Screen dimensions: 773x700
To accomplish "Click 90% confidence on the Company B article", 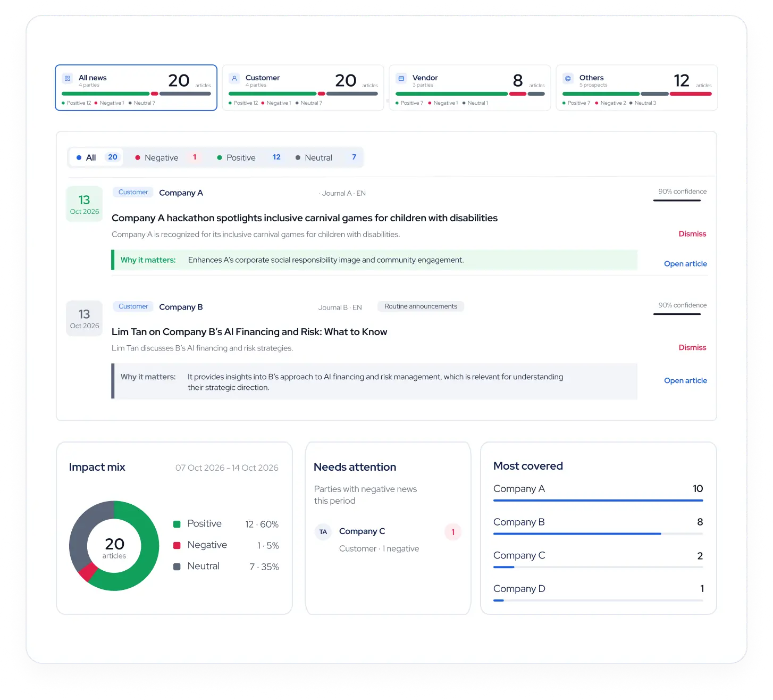I will click(683, 305).
